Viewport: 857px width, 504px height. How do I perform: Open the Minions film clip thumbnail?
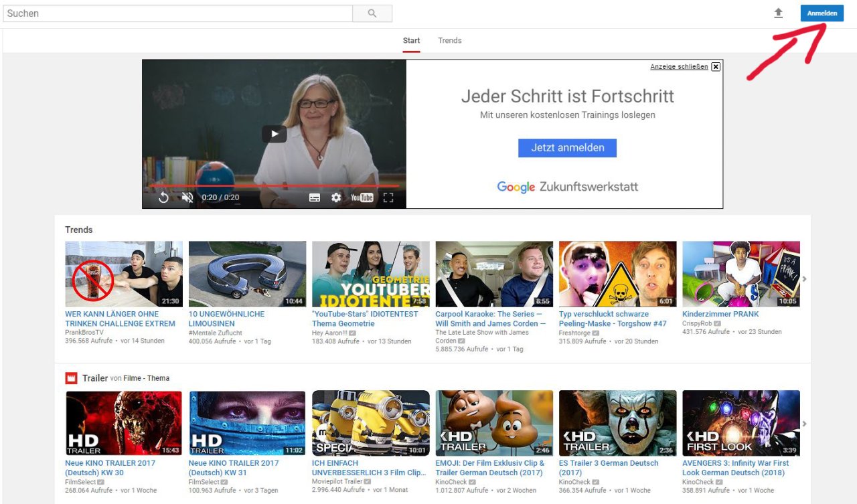pyautogui.click(x=371, y=423)
